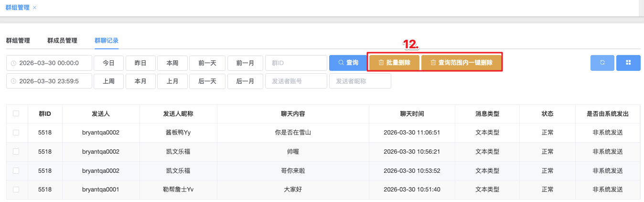This screenshot has height=202, width=644.
Task: Click the 今日 quick date button
Action: (x=108, y=63)
